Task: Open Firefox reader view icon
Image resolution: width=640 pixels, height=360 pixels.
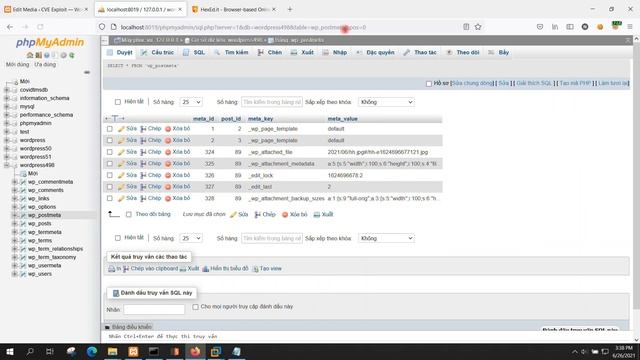Action: 466,27
